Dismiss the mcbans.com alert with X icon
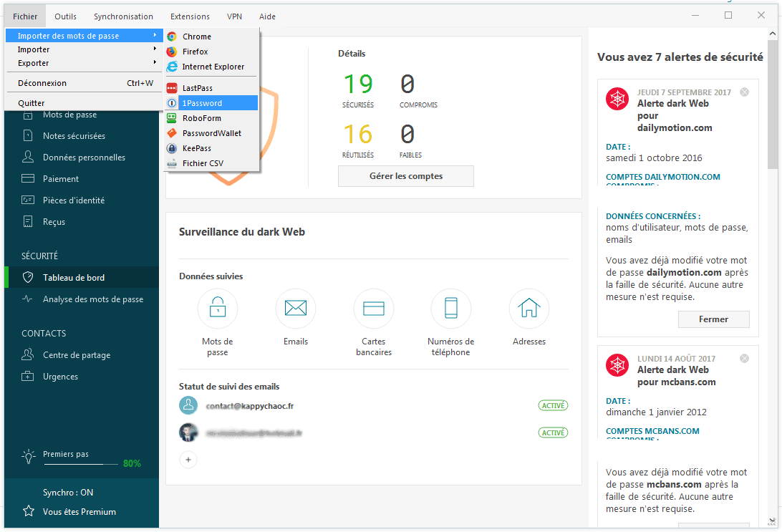Viewport: 782px width, 532px height. pyautogui.click(x=744, y=359)
